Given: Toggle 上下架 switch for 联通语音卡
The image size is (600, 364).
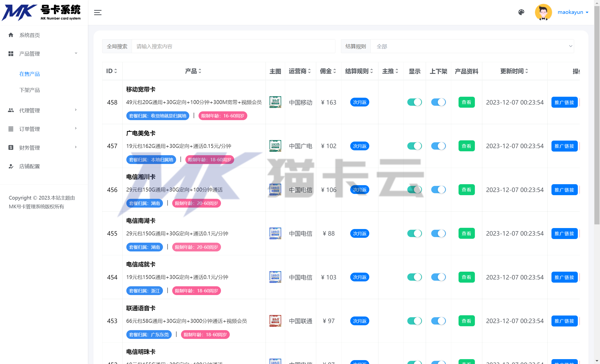Looking at the screenshot, I should pos(438,321).
